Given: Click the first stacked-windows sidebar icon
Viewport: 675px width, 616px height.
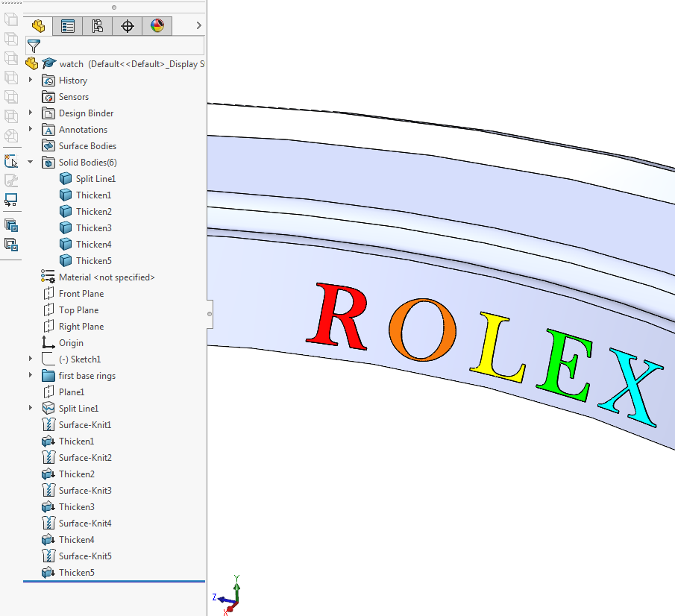Looking at the screenshot, I should [10, 225].
